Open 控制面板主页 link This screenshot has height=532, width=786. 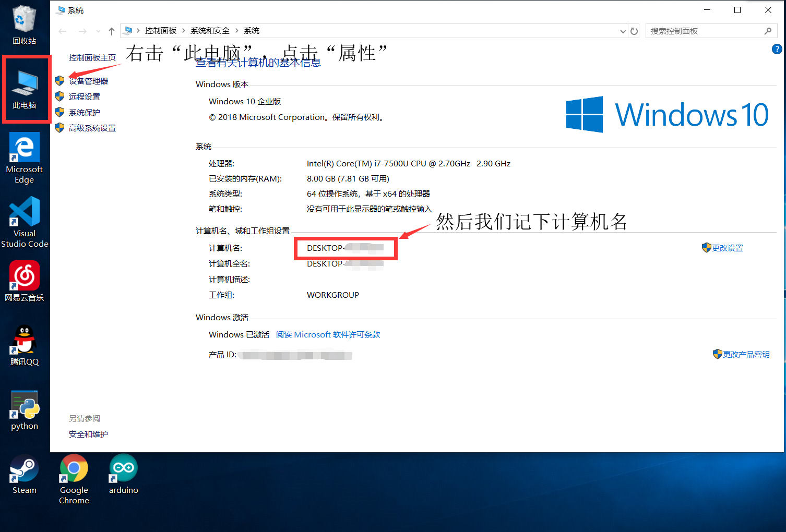tap(92, 57)
